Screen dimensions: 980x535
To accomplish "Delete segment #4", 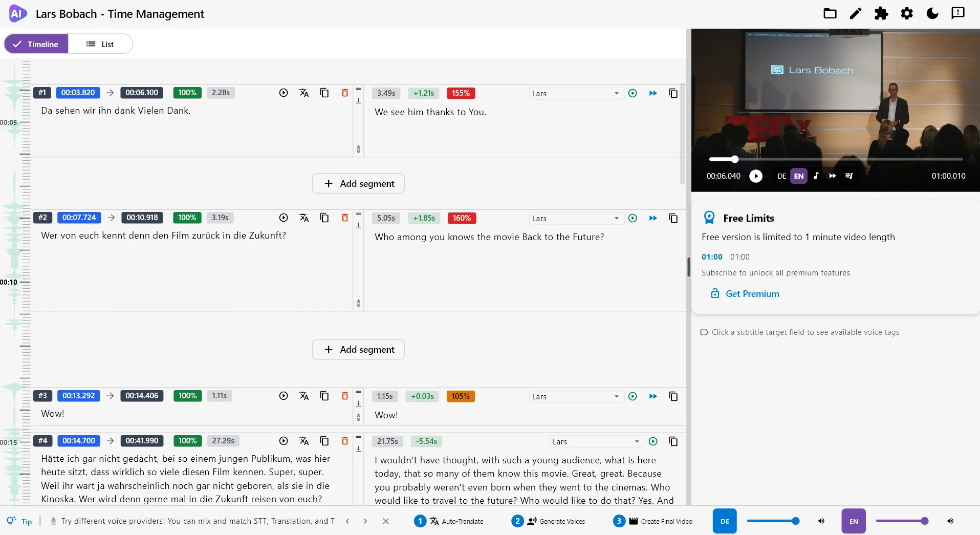I will click(x=345, y=441).
